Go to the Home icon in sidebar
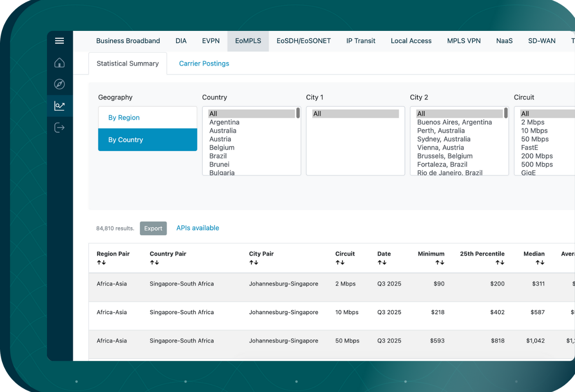 (59, 63)
